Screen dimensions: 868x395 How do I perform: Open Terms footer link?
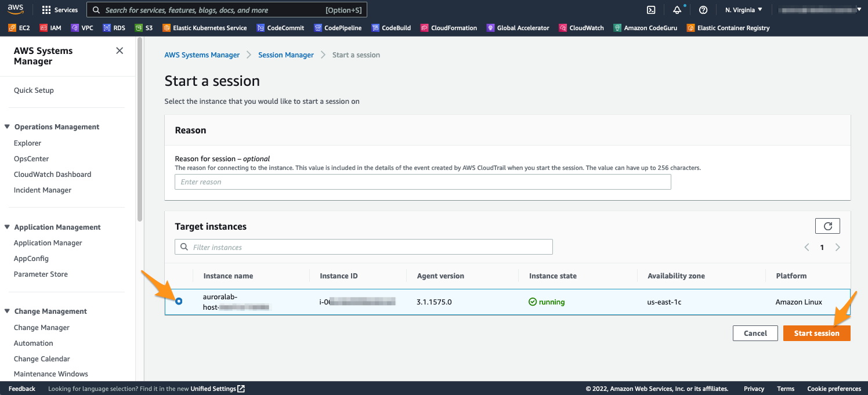coord(786,389)
